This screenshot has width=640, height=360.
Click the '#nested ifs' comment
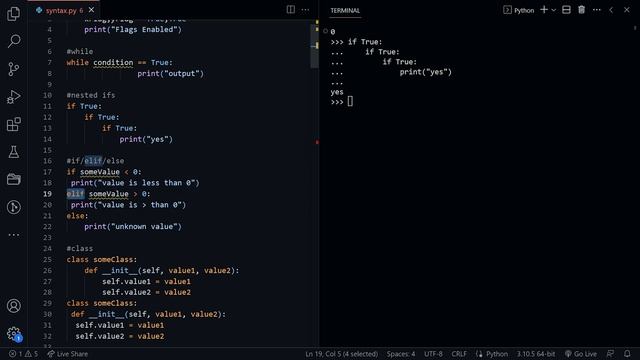91,95
